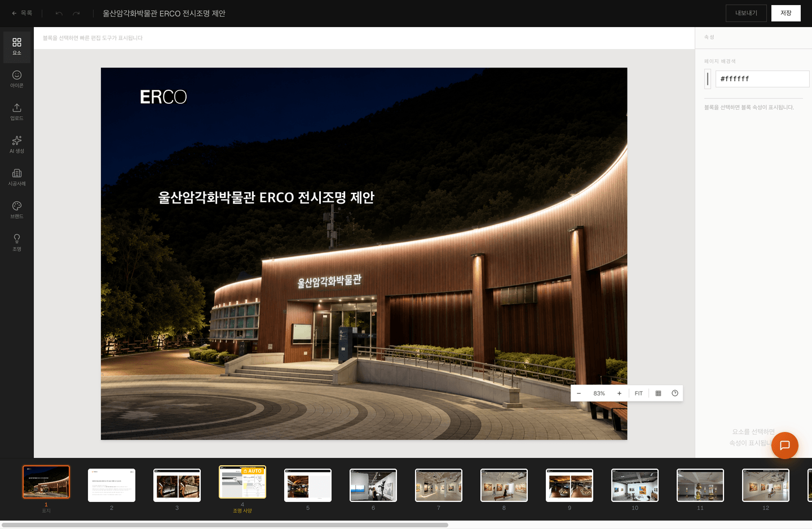Open slide 12 thumbnail
812x529 pixels.
[766, 485]
